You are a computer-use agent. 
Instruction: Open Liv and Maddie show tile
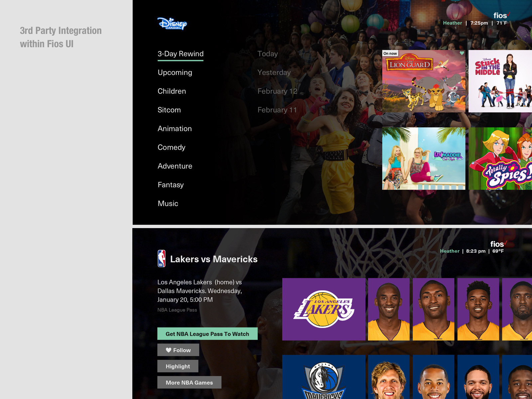[424, 159]
